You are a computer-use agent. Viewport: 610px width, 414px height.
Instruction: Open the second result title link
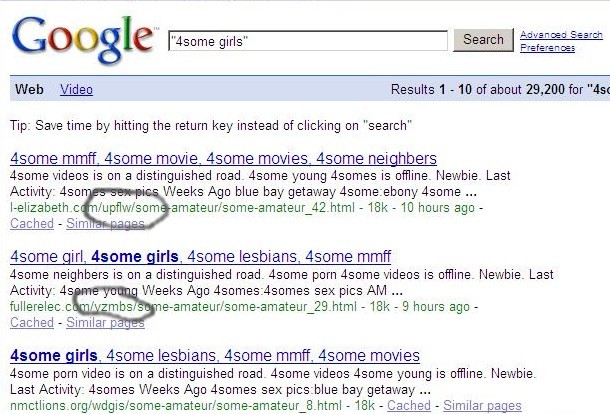point(200,257)
